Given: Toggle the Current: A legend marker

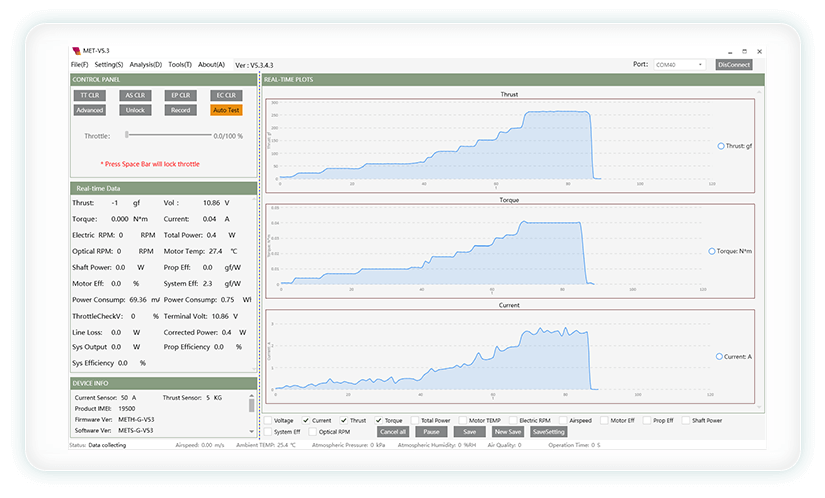Looking at the screenshot, I should 719,357.
